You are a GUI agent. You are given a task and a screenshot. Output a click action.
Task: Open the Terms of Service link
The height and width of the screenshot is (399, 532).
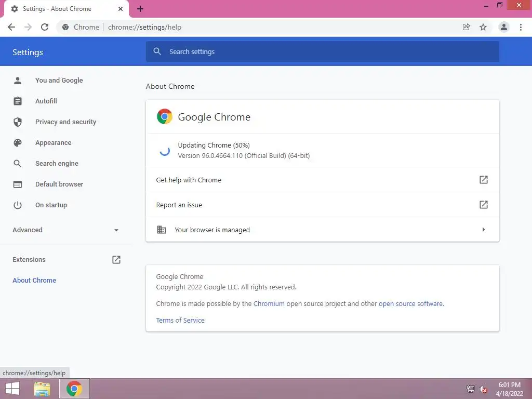(180, 320)
